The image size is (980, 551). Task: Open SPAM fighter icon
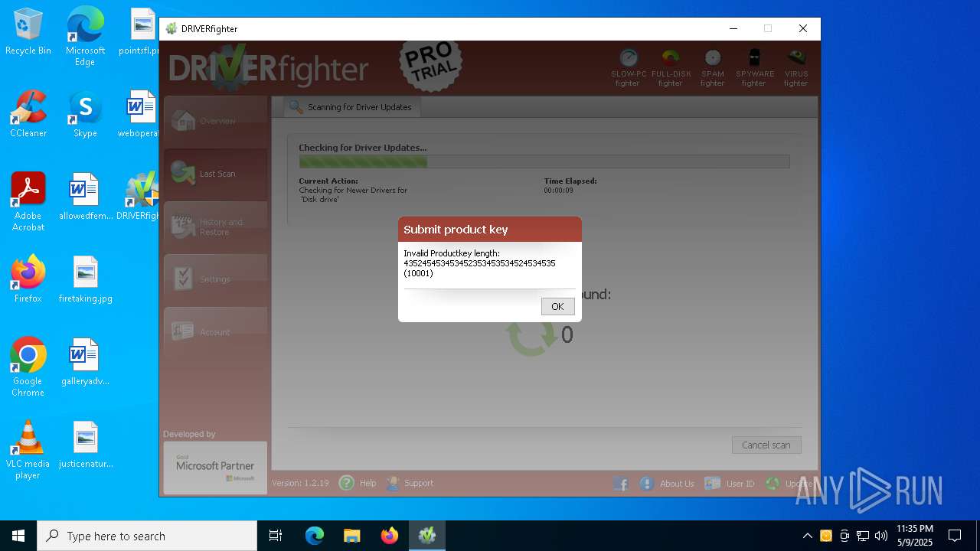(x=713, y=68)
